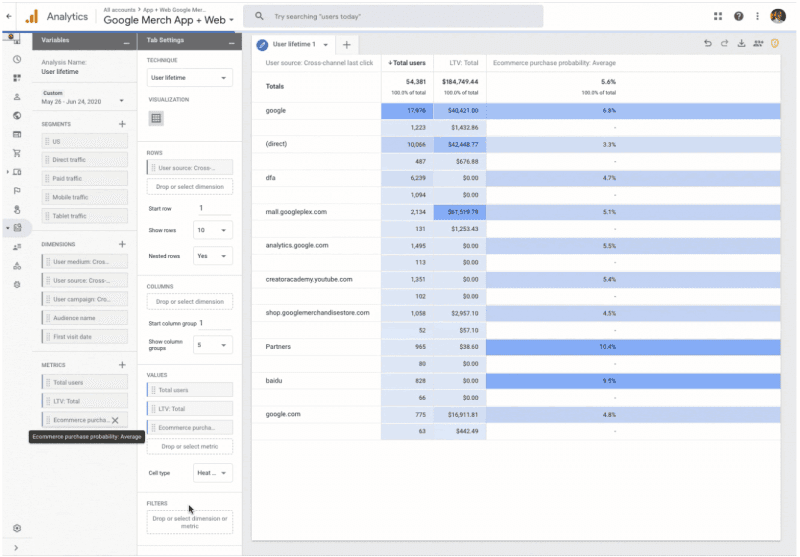This screenshot has height=557, width=800.
Task: Open the Google Merch App + Web property selector
Action: point(168,20)
